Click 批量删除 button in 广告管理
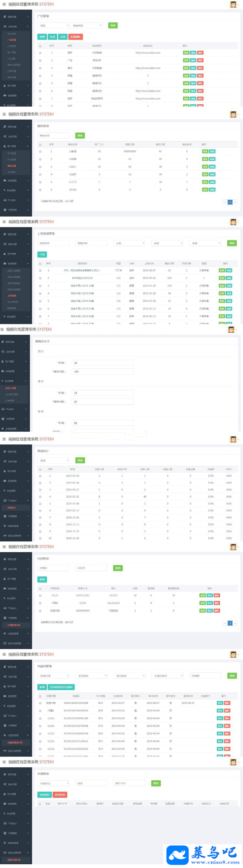Viewport: 243px width, 868px height. (x=76, y=37)
